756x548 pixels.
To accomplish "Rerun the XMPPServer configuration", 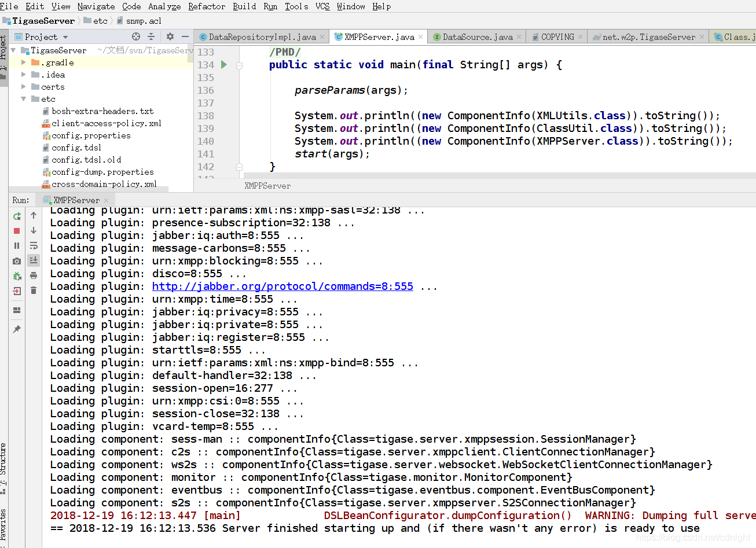I will pyautogui.click(x=17, y=216).
